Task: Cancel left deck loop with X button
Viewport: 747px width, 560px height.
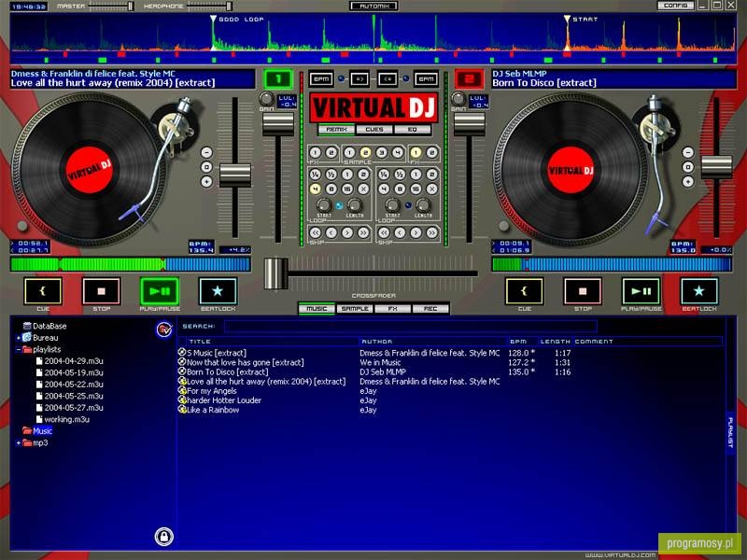Action: [363, 189]
